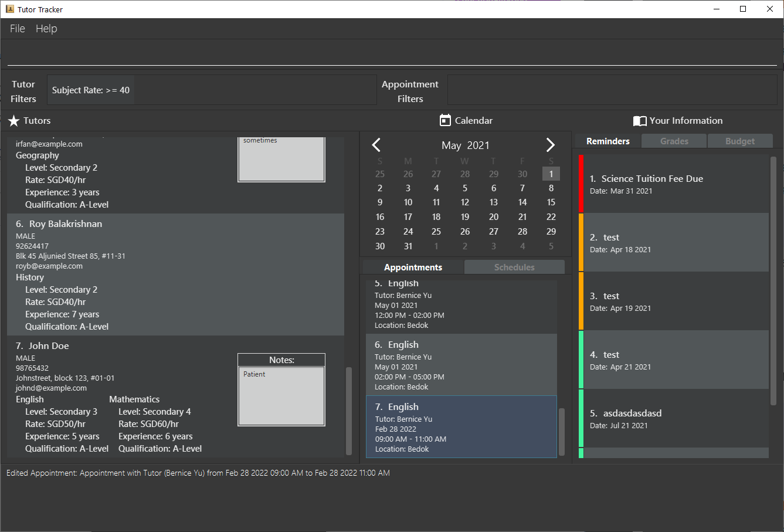Click irfan@example.com email text
This screenshot has height=532, width=784.
(x=49, y=144)
